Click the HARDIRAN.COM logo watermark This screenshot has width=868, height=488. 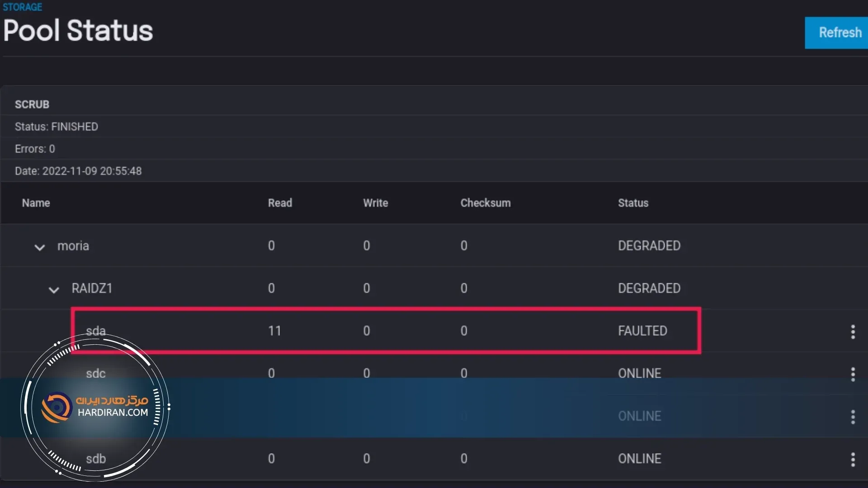click(x=95, y=407)
